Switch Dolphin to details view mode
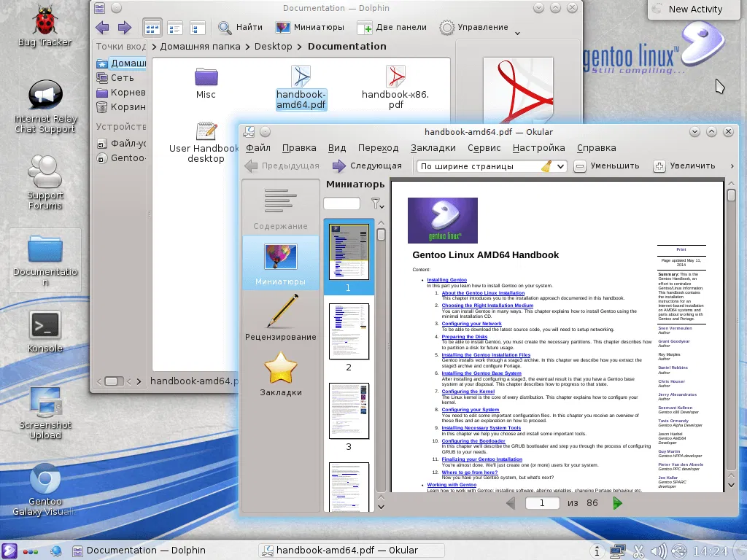747x560 pixels. (197, 28)
